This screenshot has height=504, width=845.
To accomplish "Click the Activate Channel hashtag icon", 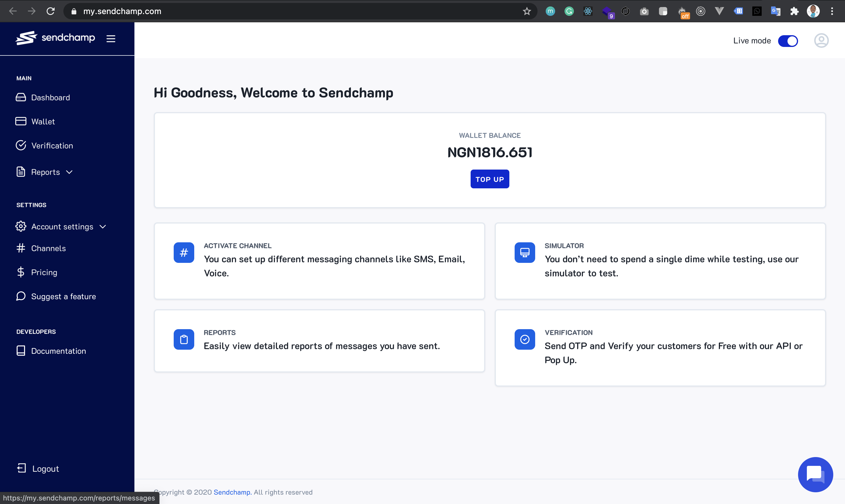I will tap(184, 252).
